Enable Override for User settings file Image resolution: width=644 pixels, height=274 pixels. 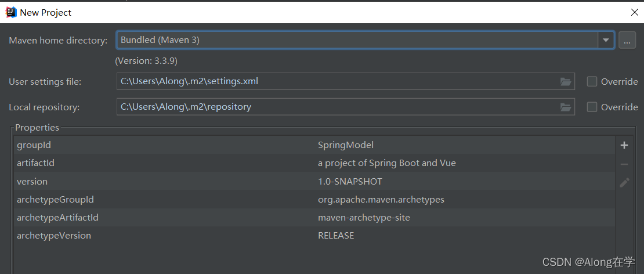pos(592,81)
